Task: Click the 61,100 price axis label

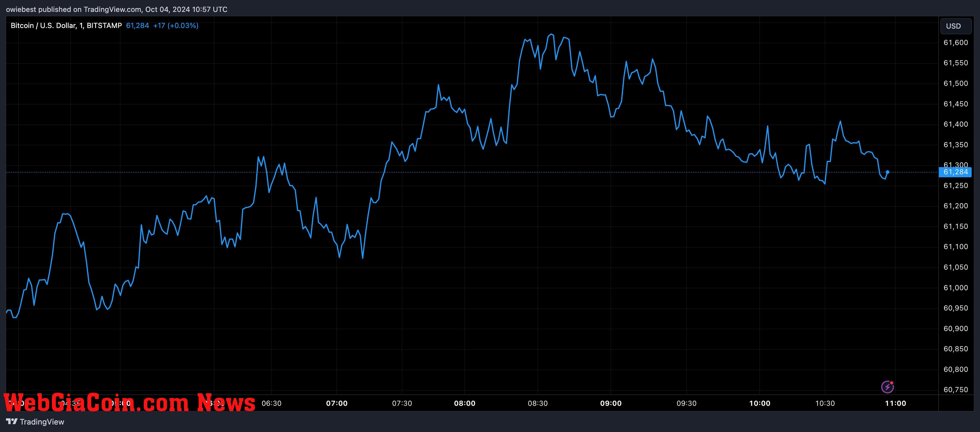Action: pyautogui.click(x=956, y=247)
